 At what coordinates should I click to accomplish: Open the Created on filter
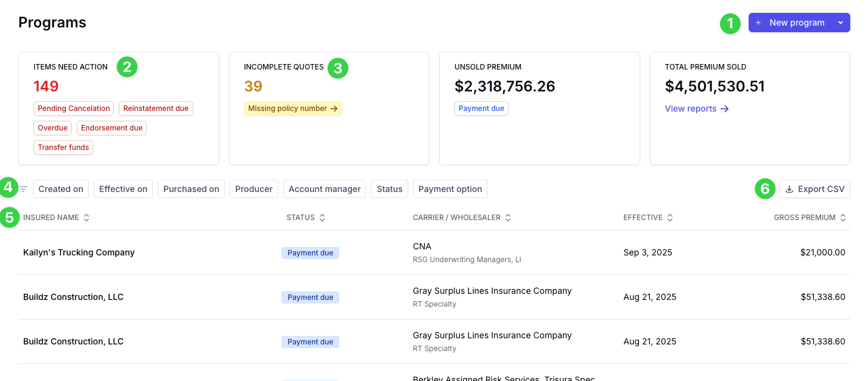point(61,189)
